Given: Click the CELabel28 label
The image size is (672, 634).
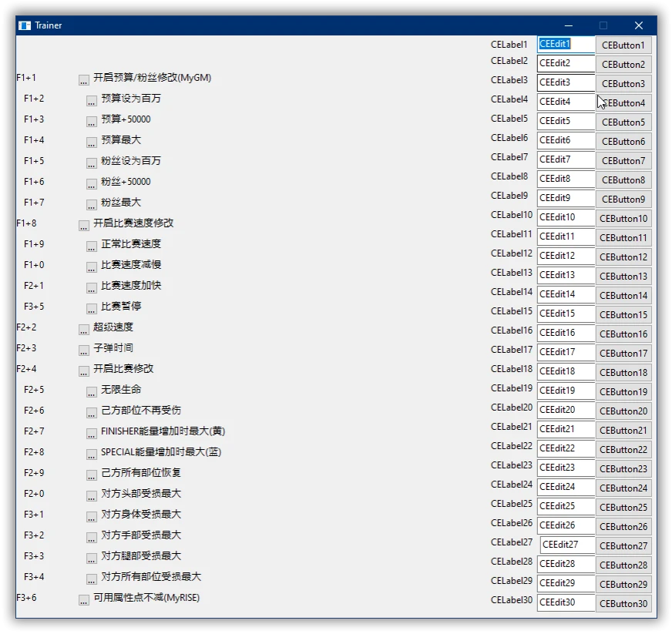Looking at the screenshot, I should (511, 562).
